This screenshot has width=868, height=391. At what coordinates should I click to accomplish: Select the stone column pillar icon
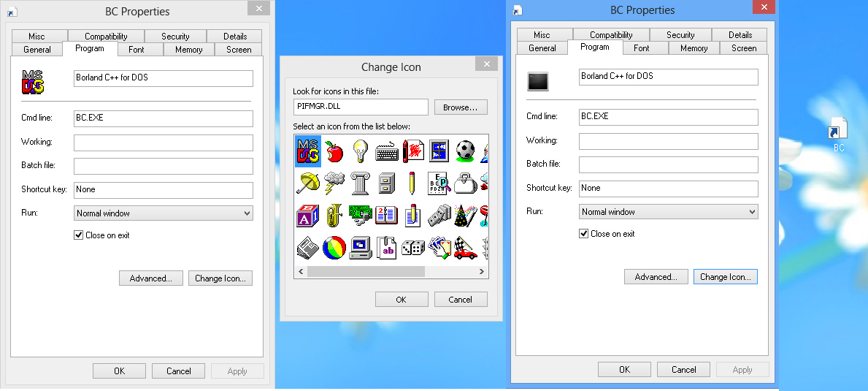tap(361, 183)
